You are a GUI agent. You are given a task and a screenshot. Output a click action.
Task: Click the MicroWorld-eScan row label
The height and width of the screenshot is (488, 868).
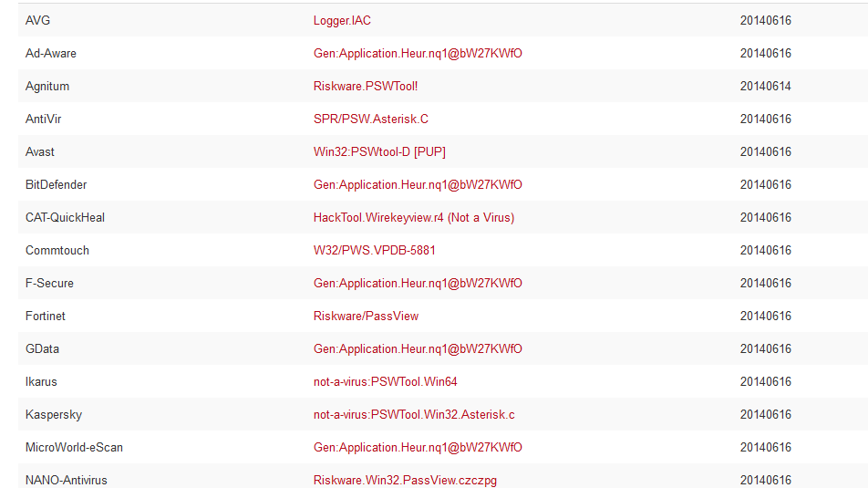pos(74,448)
